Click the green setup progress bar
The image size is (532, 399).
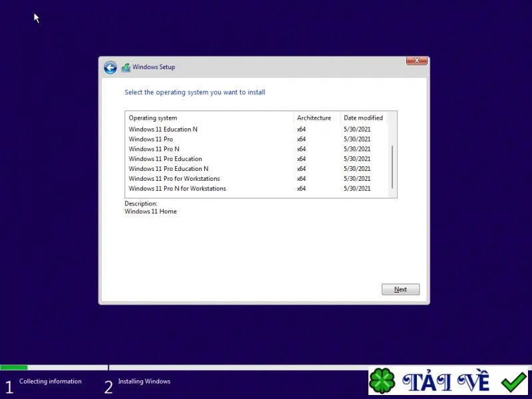(14, 368)
